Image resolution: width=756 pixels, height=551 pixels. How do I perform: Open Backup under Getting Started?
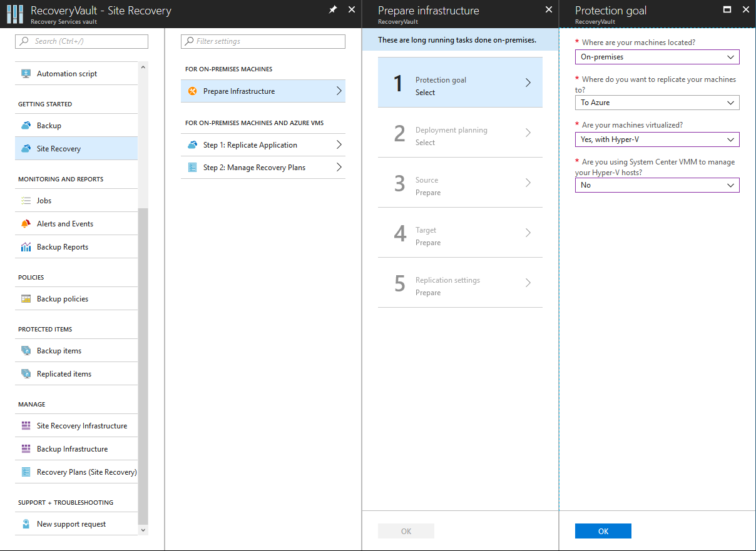(x=76, y=125)
